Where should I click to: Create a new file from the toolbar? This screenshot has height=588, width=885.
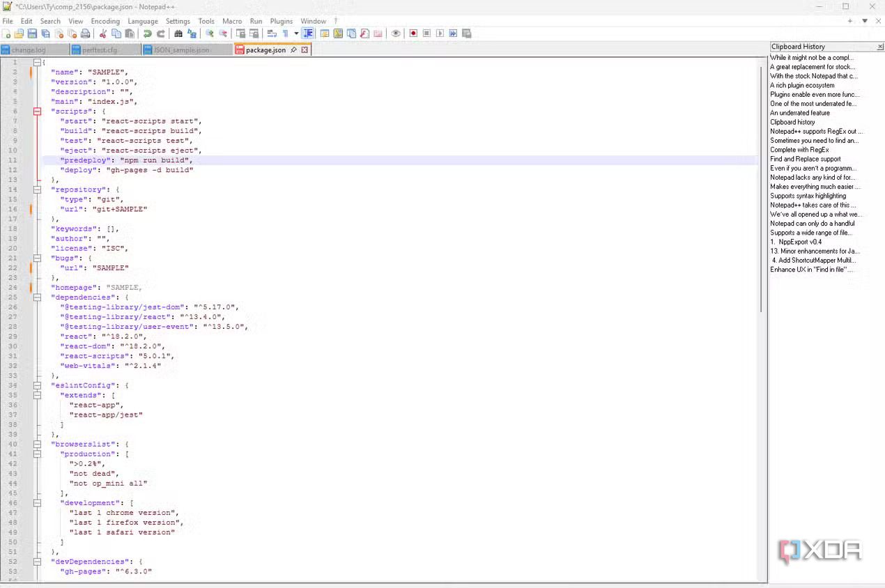(6, 33)
